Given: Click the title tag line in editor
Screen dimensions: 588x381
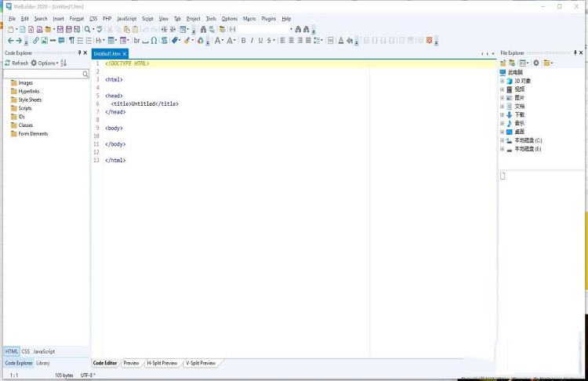Looking at the screenshot, I should [145, 103].
